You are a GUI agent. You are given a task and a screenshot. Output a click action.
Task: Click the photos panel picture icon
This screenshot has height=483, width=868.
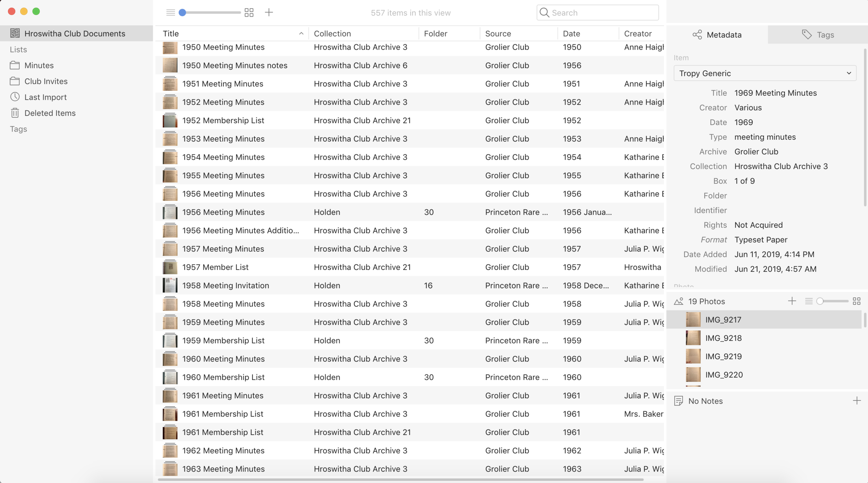click(679, 301)
